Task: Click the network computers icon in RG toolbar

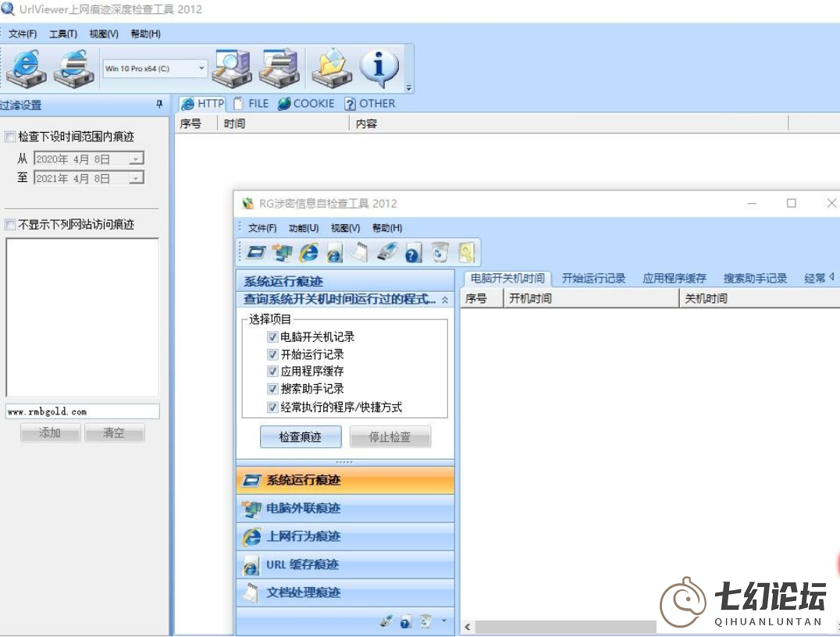Action: click(282, 252)
